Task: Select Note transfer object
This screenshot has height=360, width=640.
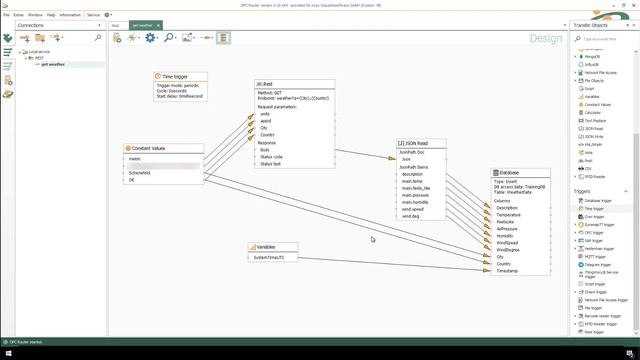Action: (x=588, y=153)
